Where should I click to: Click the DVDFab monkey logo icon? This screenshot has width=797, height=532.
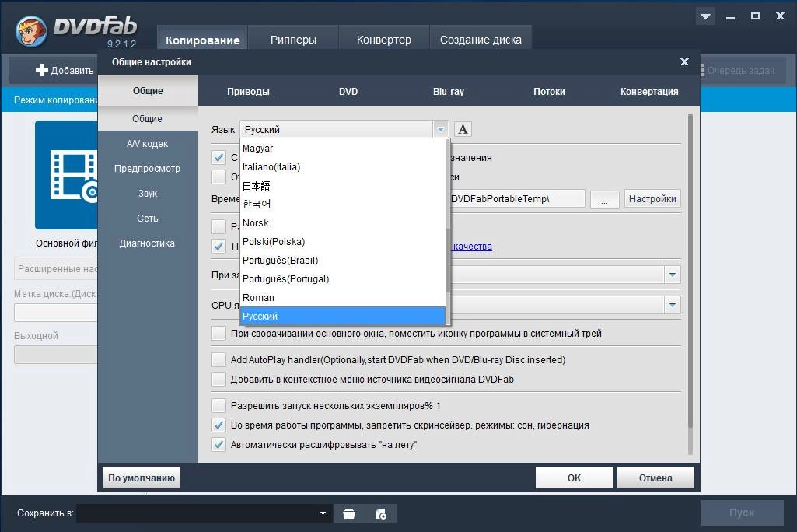click(x=31, y=30)
